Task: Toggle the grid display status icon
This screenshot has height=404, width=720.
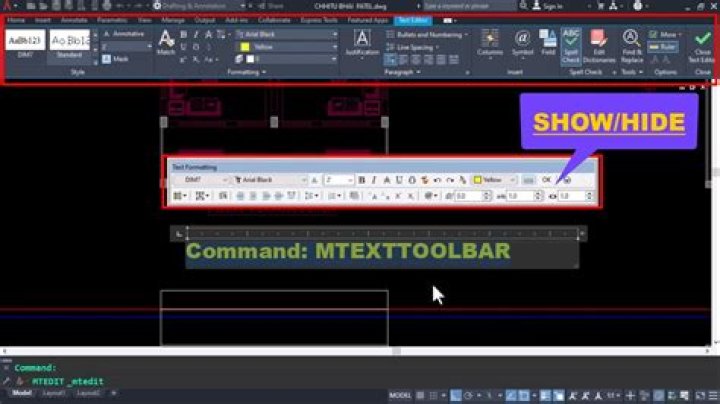Action: (x=420, y=395)
